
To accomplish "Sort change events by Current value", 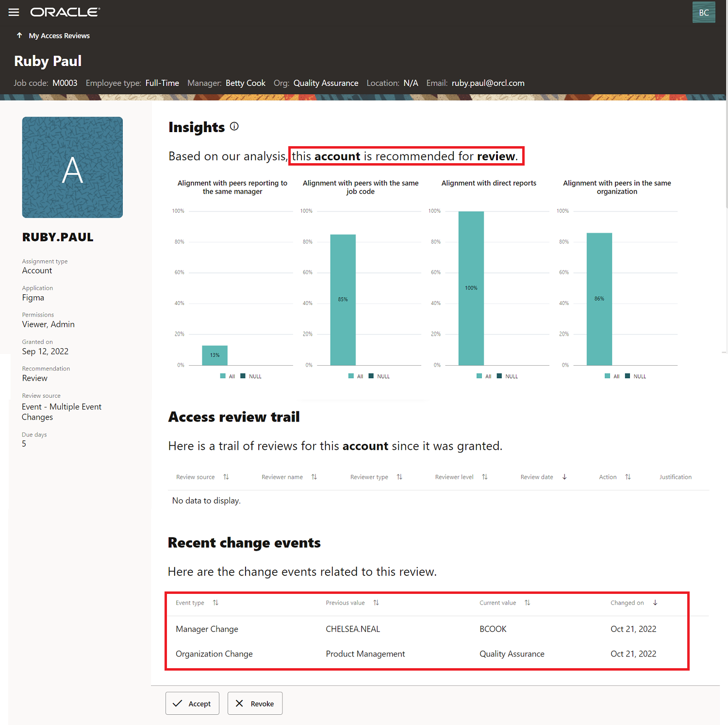I will coord(528,603).
